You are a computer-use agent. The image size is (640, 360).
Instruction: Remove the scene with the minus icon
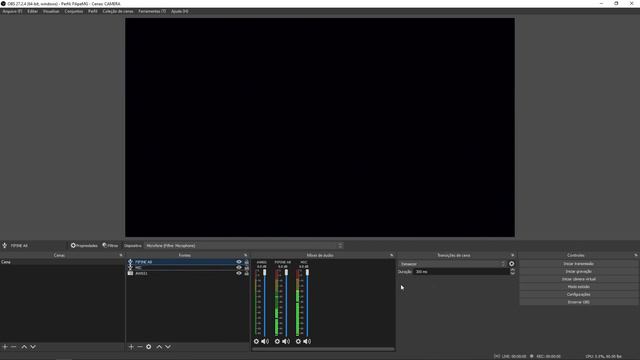pos(13,347)
